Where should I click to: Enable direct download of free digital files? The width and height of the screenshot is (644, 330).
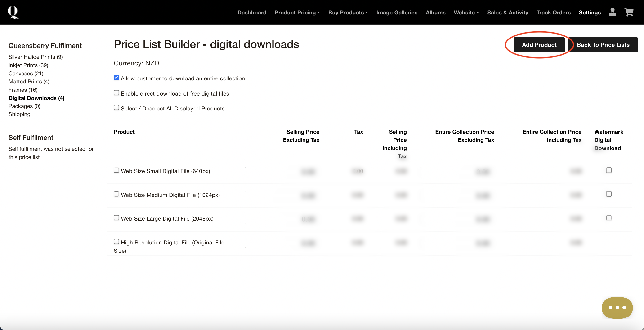(x=116, y=93)
